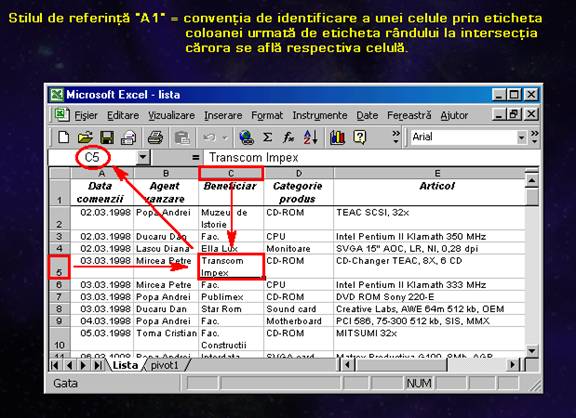Viewport: 576px width, 418px height.
Task: Select row 5 header
Action: [x=59, y=267]
